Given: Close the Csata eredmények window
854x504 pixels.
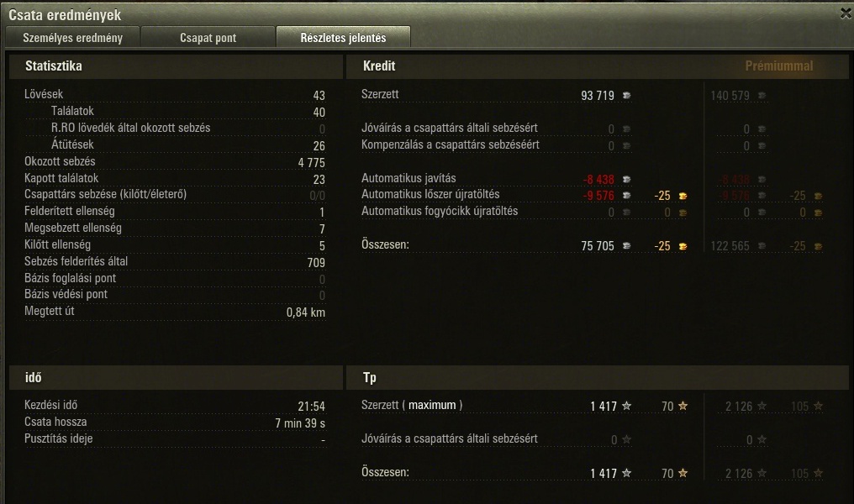Looking at the screenshot, I should click(x=846, y=14).
